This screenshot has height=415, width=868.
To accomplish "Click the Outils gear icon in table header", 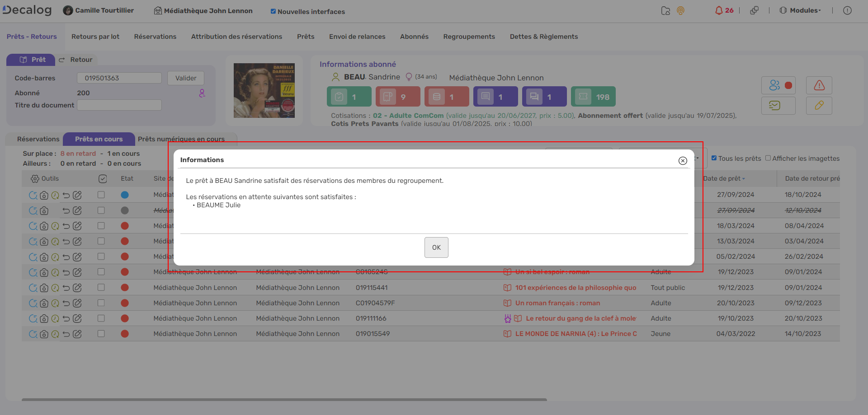I will 35,179.
